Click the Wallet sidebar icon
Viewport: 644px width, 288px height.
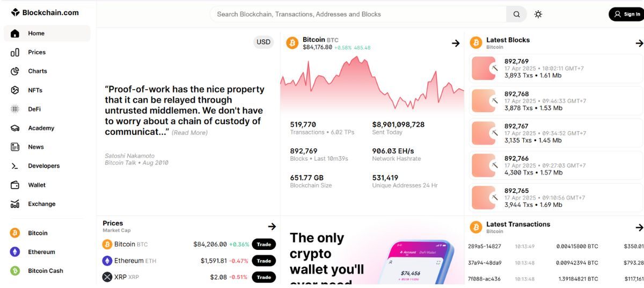click(15, 185)
